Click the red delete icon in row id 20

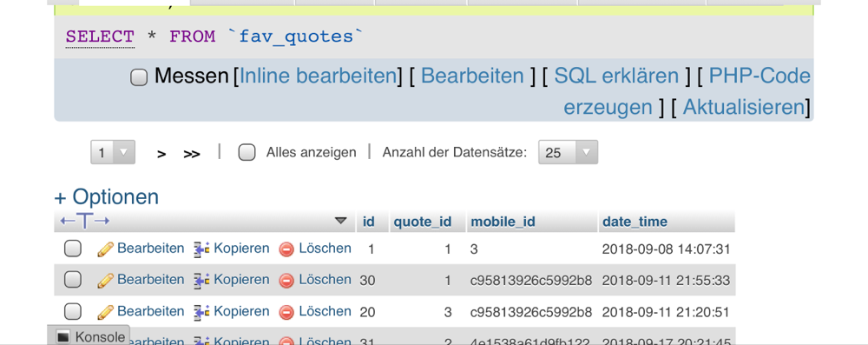[x=286, y=312]
